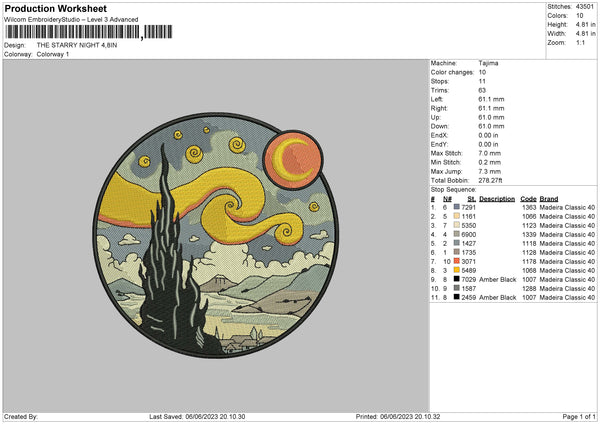Click Madeira Classic 40 brand in stop 1

point(567,207)
